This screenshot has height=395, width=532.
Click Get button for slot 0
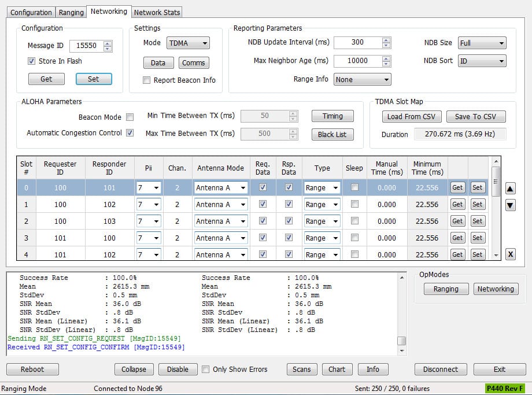coord(457,187)
